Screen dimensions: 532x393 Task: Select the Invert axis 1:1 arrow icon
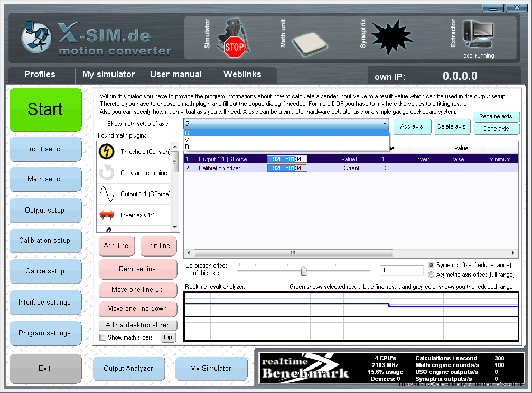(107, 215)
